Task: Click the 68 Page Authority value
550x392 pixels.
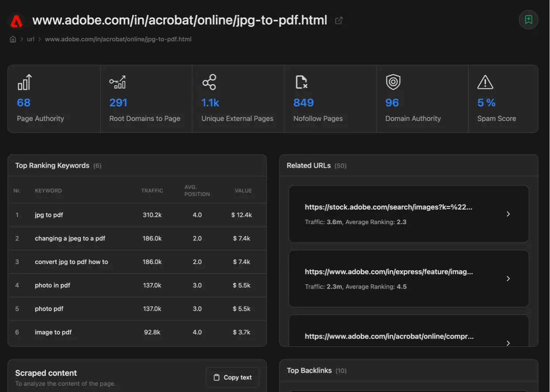Action: tap(23, 103)
